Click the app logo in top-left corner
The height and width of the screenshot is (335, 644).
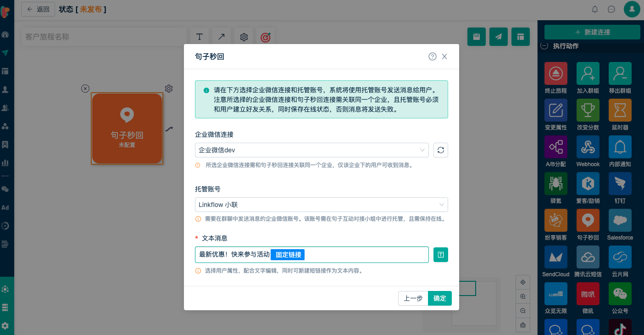pos(6,12)
